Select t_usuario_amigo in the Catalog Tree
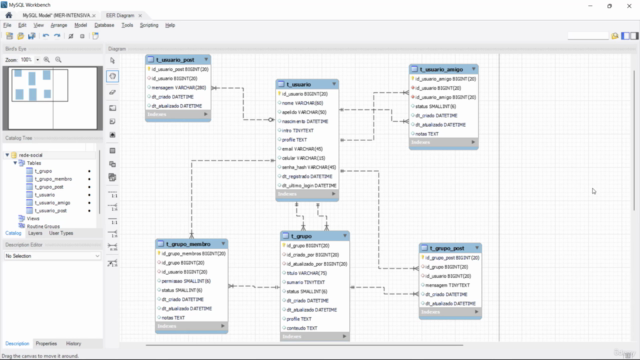Image resolution: width=640 pixels, height=360 pixels. tap(52, 202)
